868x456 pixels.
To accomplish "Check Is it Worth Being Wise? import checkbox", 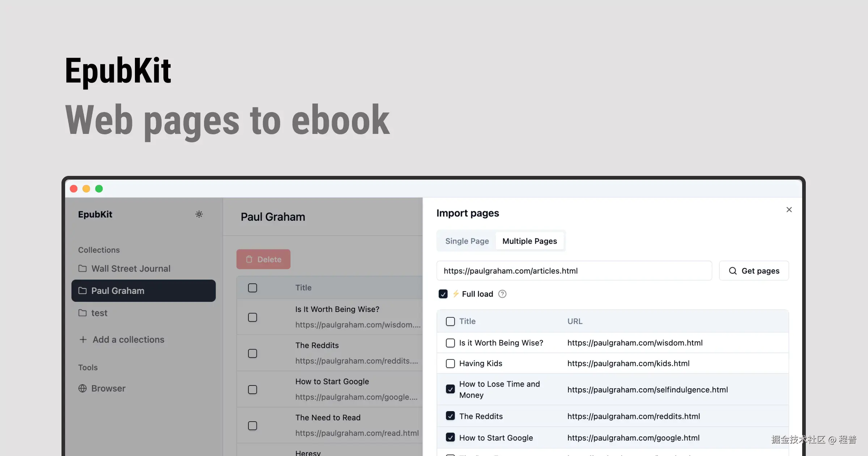I will click(x=450, y=343).
